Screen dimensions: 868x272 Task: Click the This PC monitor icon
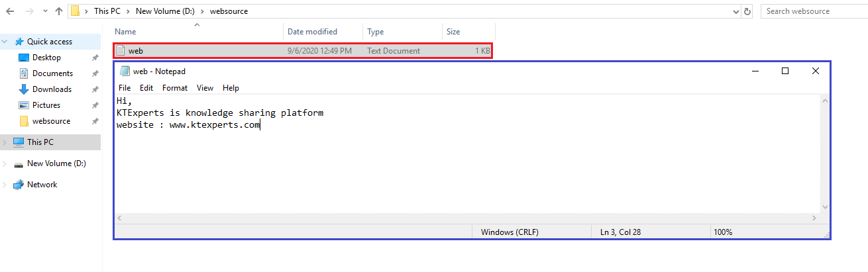(x=19, y=142)
